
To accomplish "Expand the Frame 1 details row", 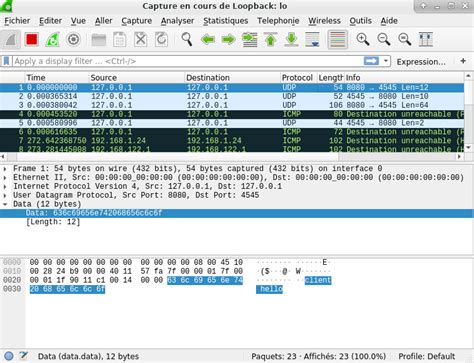I will (x=5, y=169).
